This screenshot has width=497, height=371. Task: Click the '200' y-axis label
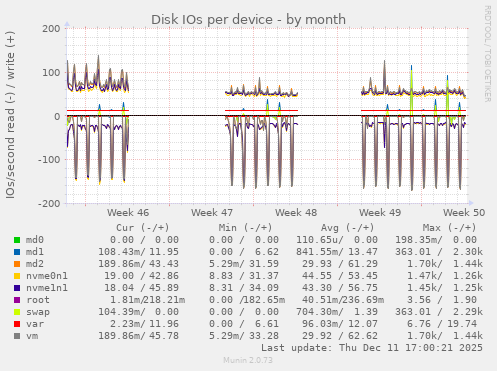click(51, 29)
